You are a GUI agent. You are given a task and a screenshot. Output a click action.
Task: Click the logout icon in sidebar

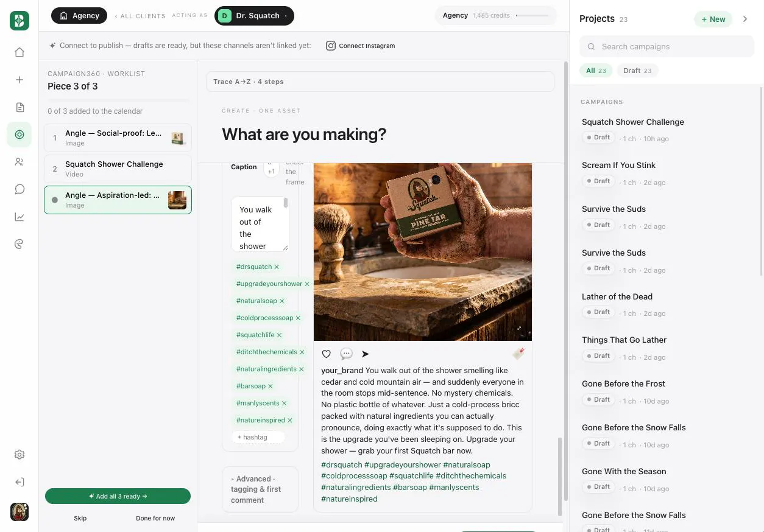(x=19, y=482)
